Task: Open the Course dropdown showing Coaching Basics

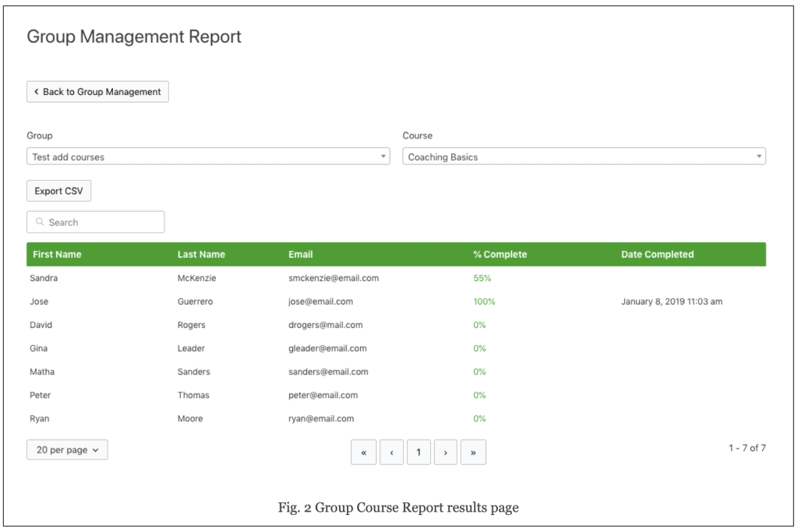Action: point(584,157)
